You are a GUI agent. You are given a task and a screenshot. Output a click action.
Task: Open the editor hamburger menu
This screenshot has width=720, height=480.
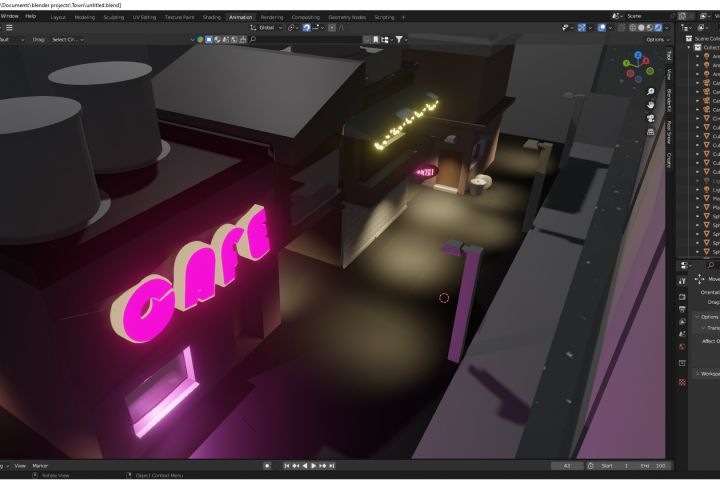tap(9, 28)
